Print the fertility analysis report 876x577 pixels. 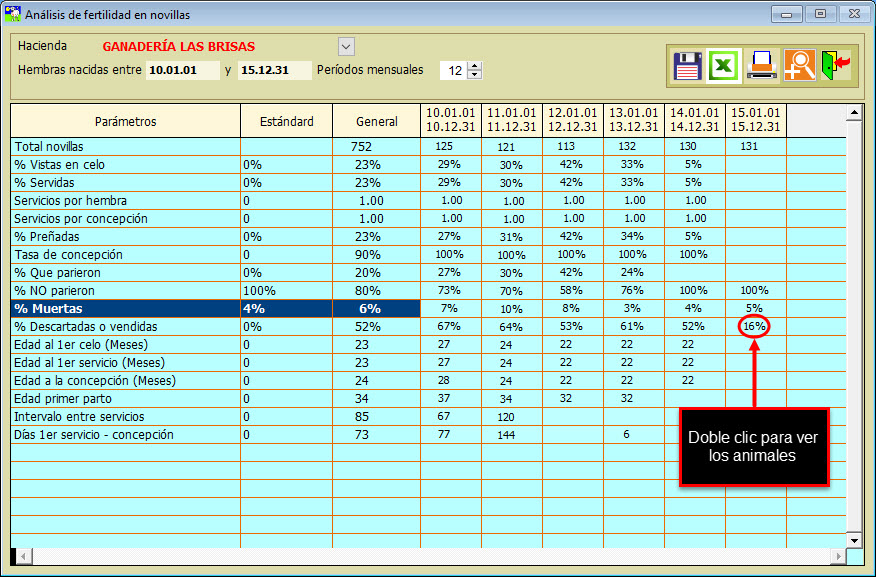tap(761, 65)
